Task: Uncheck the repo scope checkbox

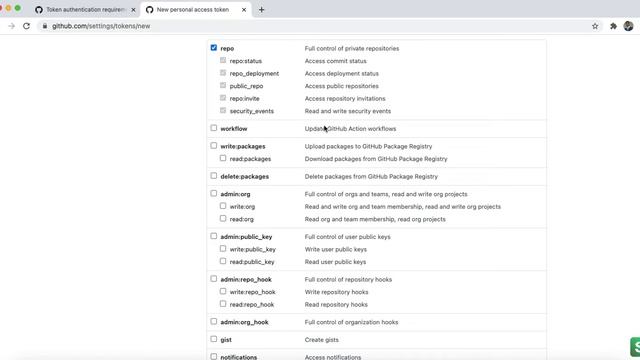Action: 213,48
